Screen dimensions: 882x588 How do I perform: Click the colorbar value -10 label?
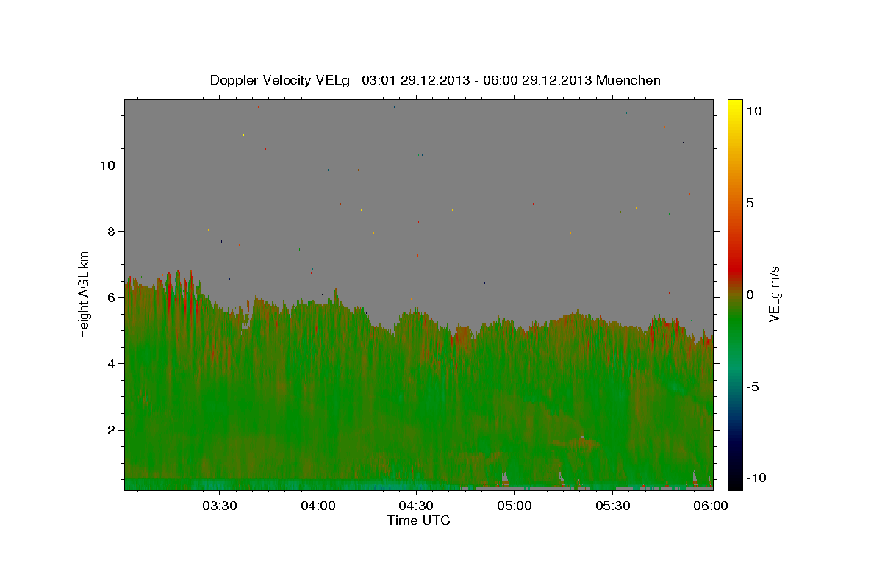tap(756, 478)
